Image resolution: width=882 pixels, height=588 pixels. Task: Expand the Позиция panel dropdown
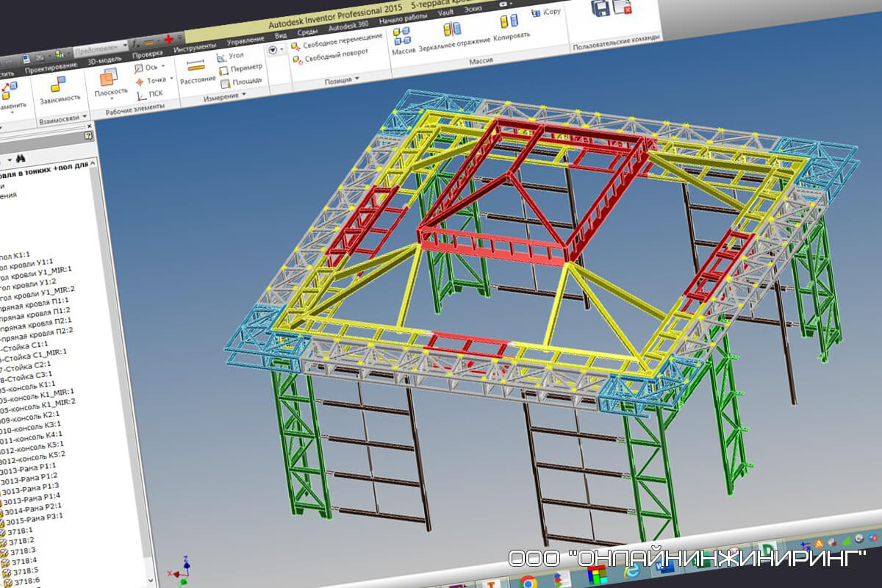coord(357,79)
